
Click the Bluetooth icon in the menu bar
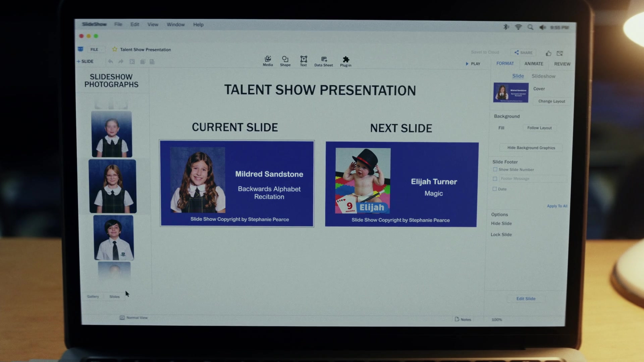tap(506, 27)
